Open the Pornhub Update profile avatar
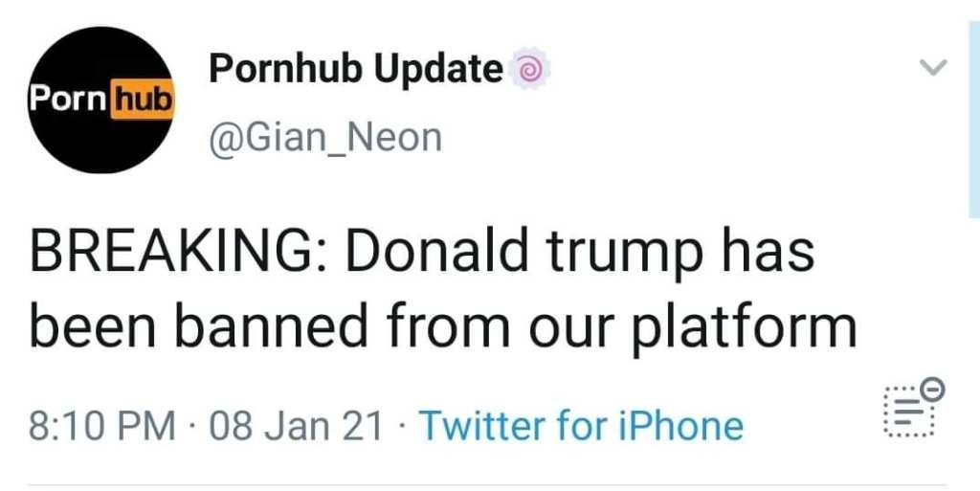This screenshot has width=980, height=491. pyautogui.click(x=101, y=100)
